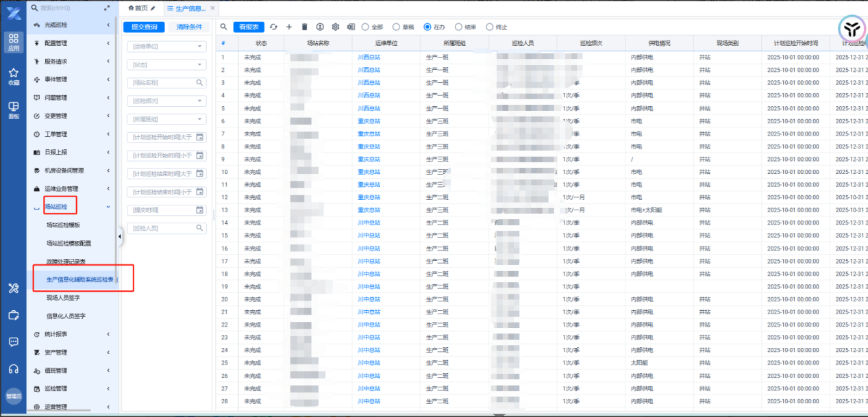Click the gear settings icon in the toolbar
Viewport: 868px width, 417px height.
click(x=336, y=27)
